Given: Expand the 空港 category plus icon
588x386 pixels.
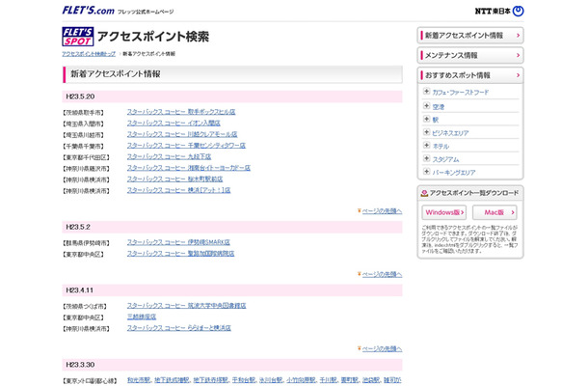Looking at the screenshot, I should (426, 106).
